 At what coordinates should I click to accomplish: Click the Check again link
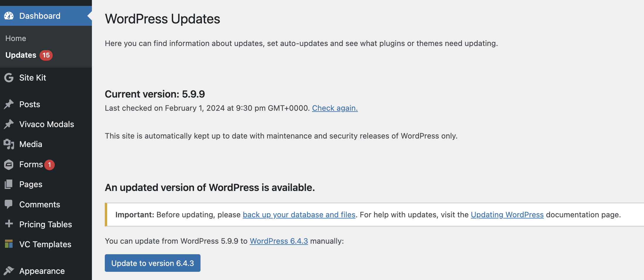tap(335, 108)
